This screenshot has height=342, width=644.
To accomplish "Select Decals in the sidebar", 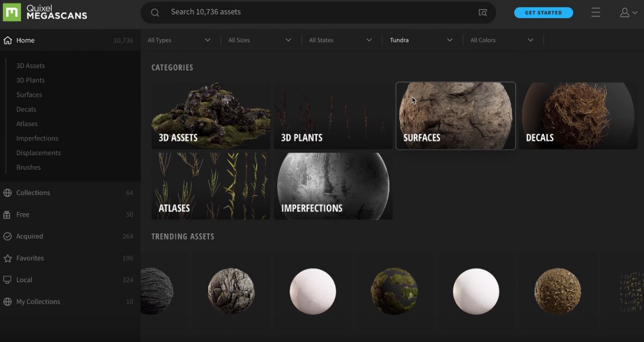I will tap(26, 109).
